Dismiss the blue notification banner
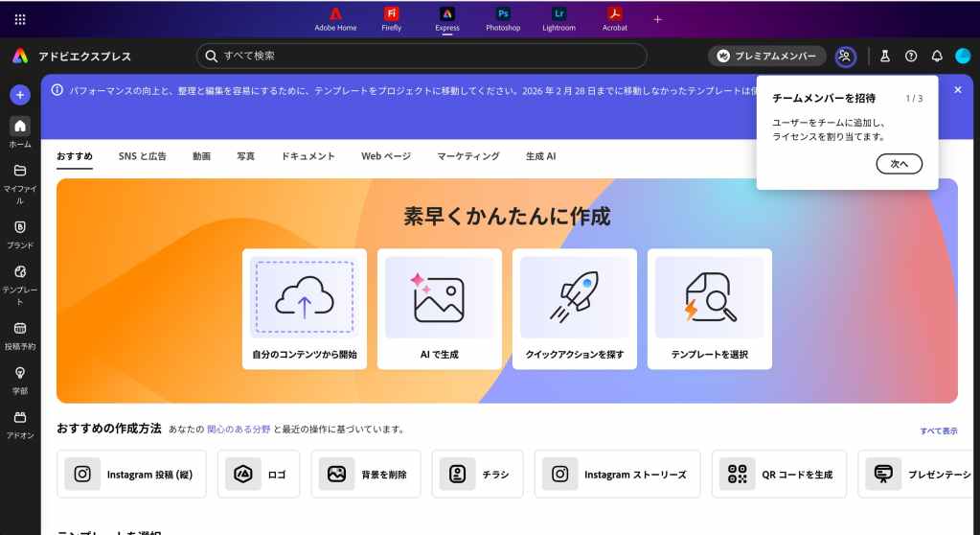This screenshot has height=535, width=980. (958, 89)
